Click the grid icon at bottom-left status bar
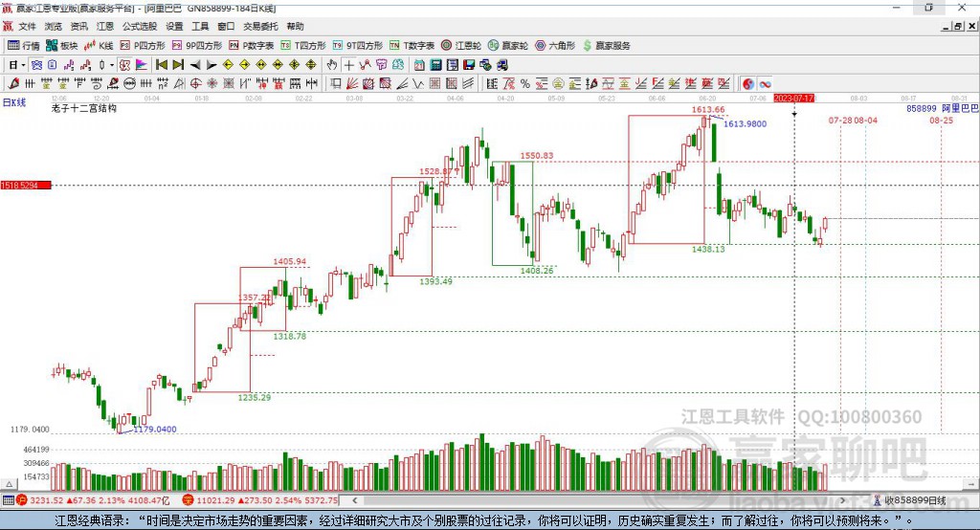 tap(8, 500)
